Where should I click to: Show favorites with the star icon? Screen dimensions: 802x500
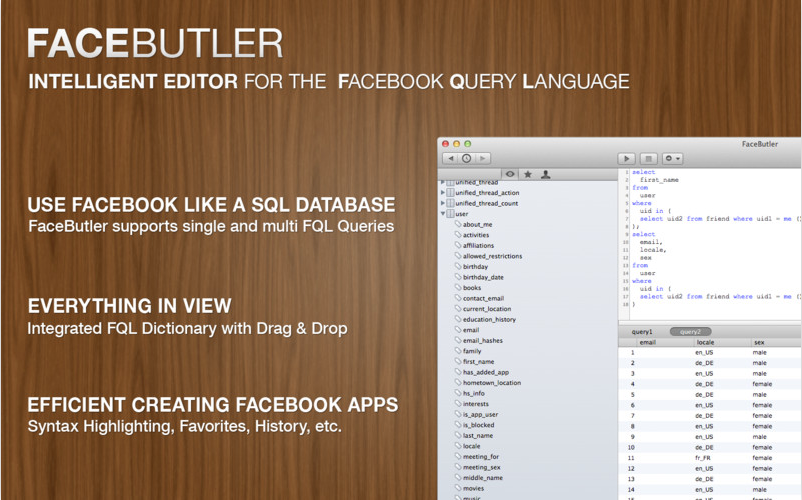click(x=528, y=174)
